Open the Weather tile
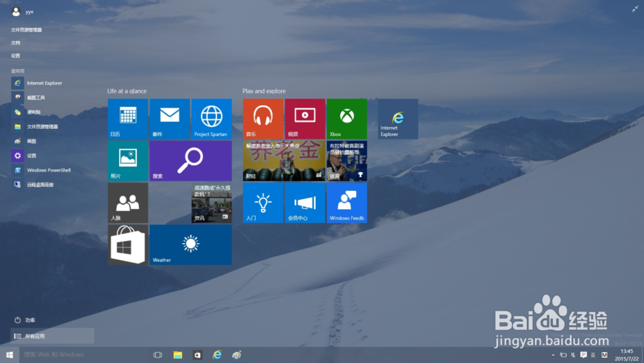This screenshot has width=644, height=363. pyautogui.click(x=191, y=244)
